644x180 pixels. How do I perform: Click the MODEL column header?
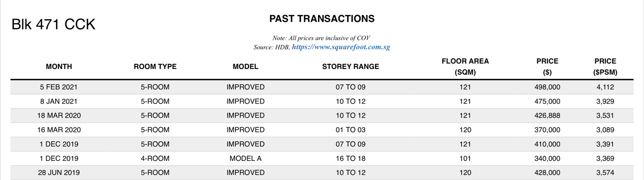[x=246, y=67]
